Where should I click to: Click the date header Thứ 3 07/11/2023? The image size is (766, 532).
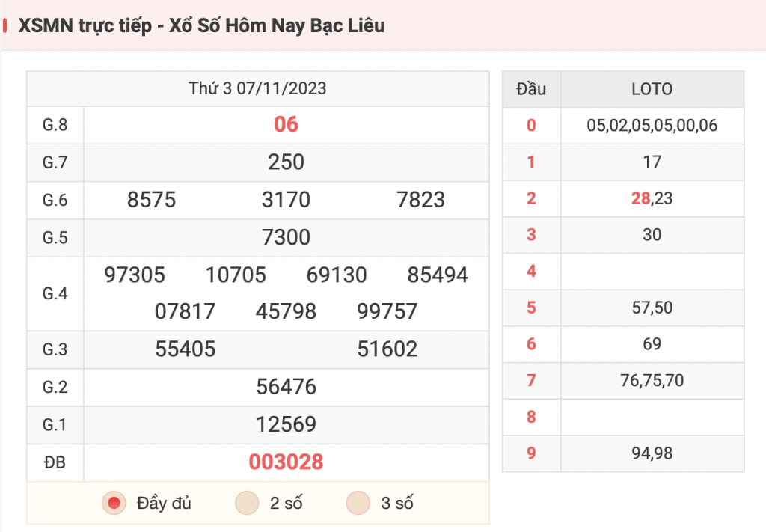[x=257, y=88]
